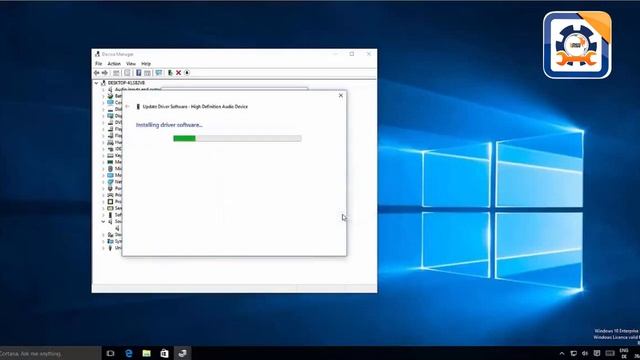Image resolution: width=640 pixels, height=360 pixels.
Task: Launch Microsoft Edge from the taskbar
Action: pos(129,353)
